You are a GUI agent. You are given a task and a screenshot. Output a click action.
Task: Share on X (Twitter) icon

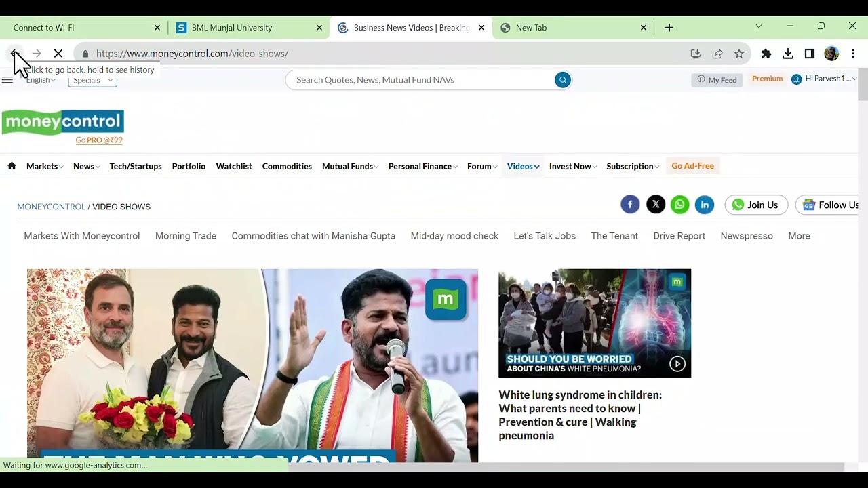tap(655, 205)
